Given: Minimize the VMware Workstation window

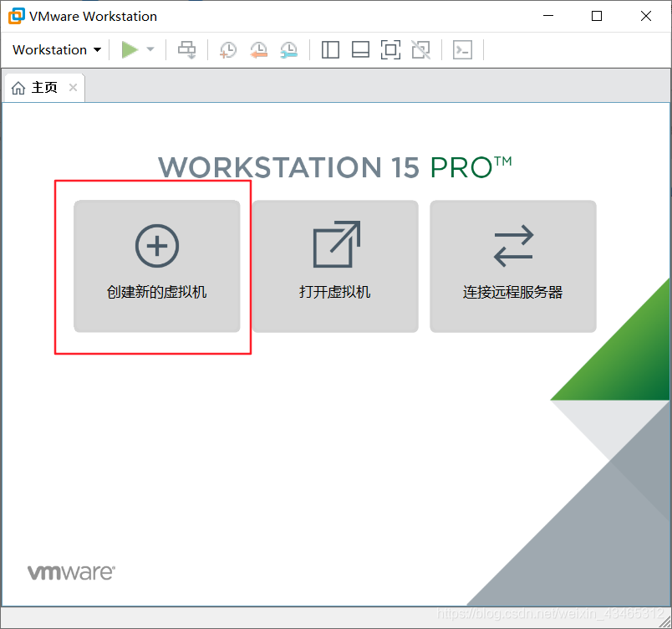Looking at the screenshot, I should [x=548, y=16].
